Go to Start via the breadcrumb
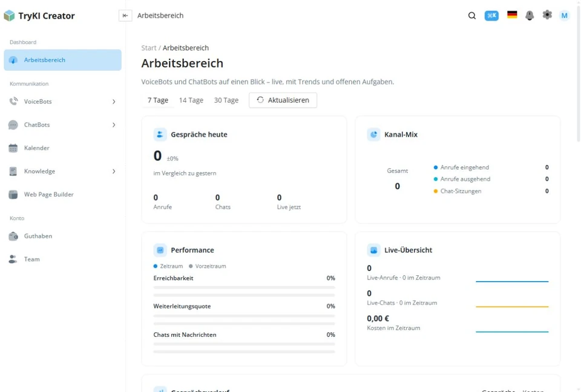 pos(149,48)
